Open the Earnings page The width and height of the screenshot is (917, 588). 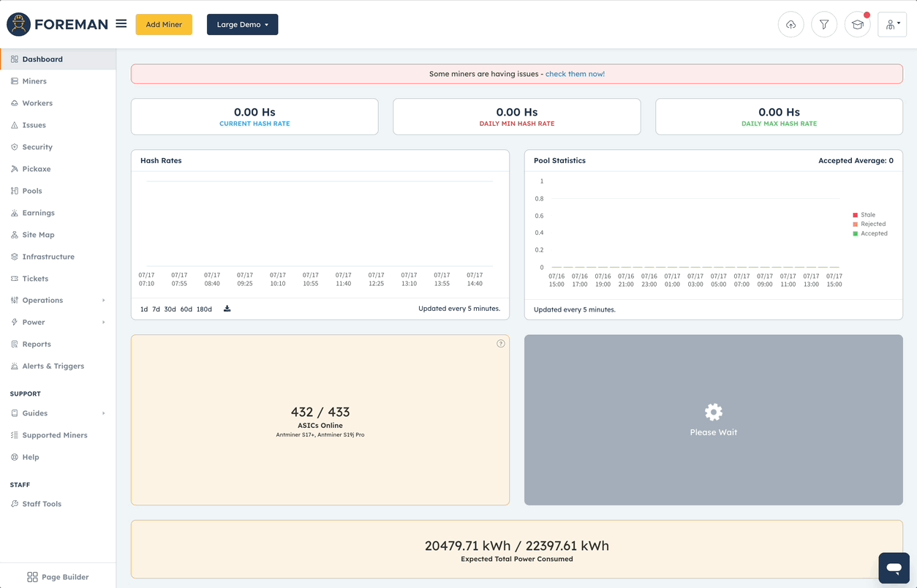(x=39, y=213)
